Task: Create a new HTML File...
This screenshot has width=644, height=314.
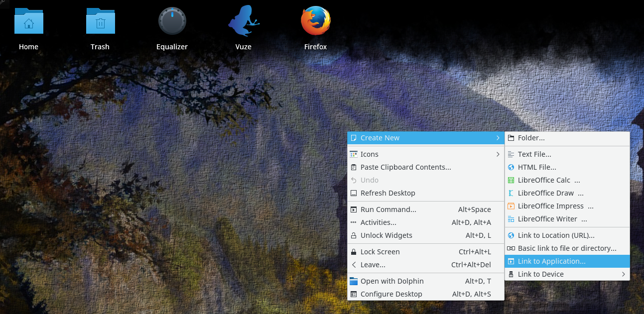Action: point(567,167)
